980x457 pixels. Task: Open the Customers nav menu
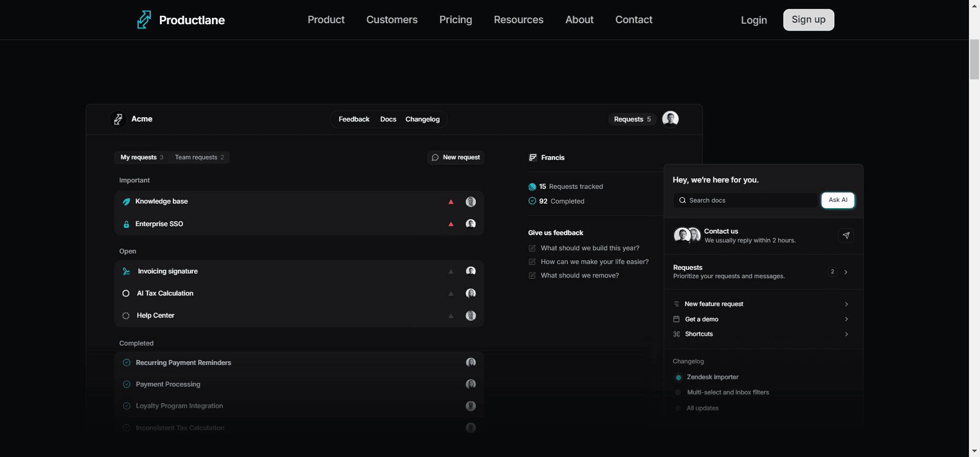(392, 19)
